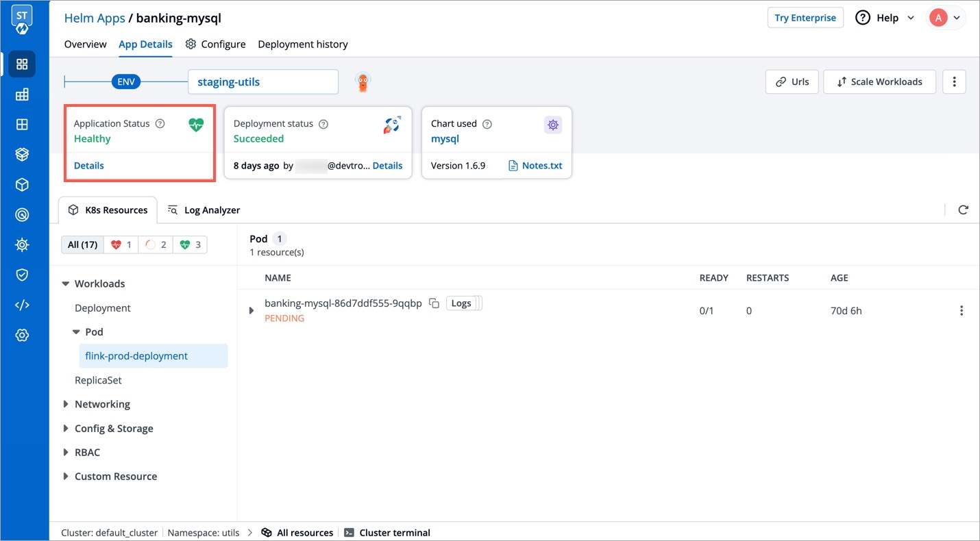
Task: Click the refresh resources icon
Action: 963,210
